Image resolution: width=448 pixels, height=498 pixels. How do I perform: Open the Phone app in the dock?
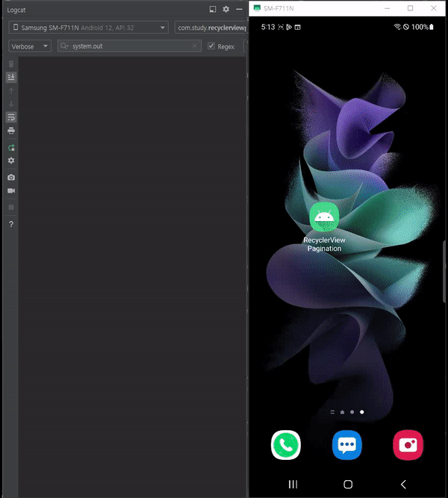pyautogui.click(x=286, y=445)
